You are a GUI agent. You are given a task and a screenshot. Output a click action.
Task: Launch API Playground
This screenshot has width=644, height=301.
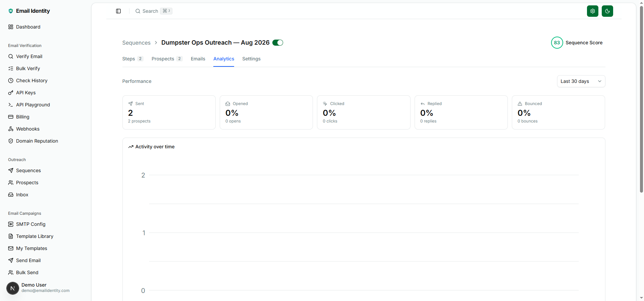pos(29,105)
